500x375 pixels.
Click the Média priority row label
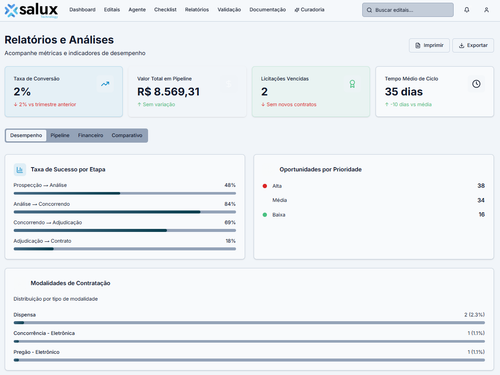point(279,200)
